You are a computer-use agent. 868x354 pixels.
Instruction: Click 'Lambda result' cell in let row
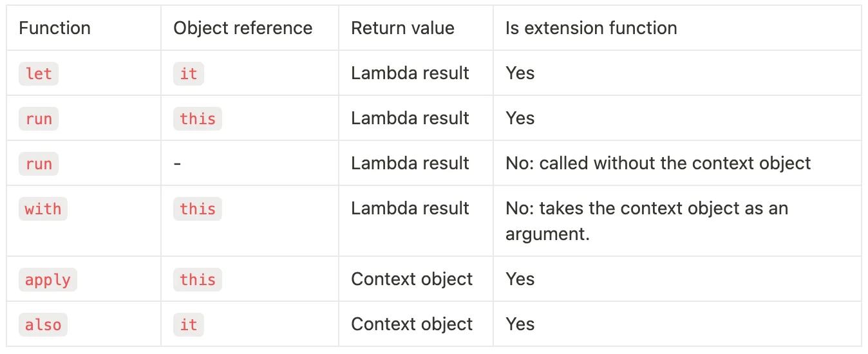[x=410, y=73]
